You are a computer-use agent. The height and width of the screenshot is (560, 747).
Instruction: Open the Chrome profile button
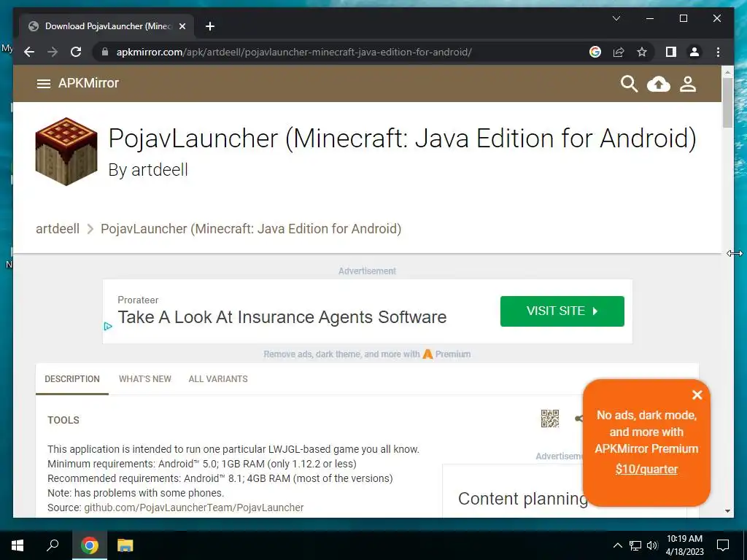694,52
